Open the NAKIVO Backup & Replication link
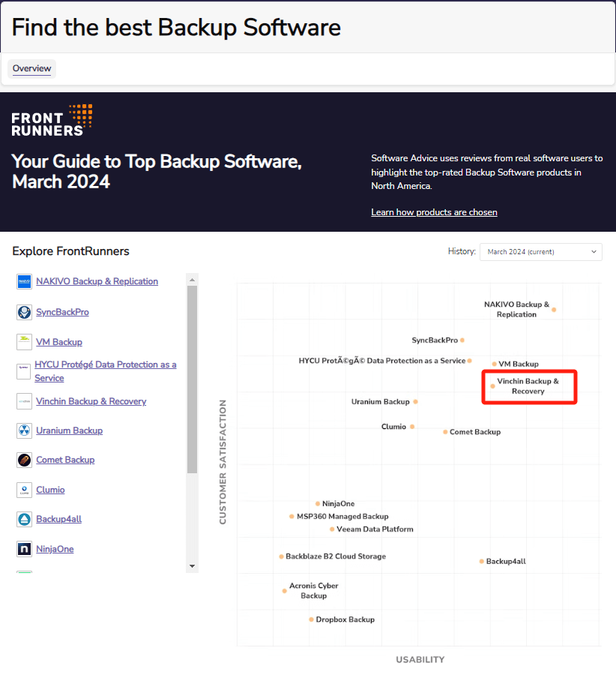The image size is (616, 675). (x=97, y=281)
